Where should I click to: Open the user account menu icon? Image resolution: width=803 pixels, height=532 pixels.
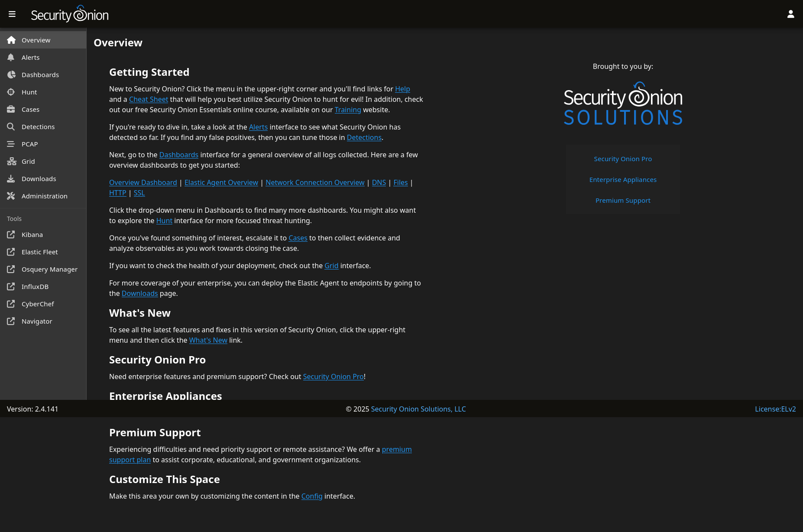791,14
